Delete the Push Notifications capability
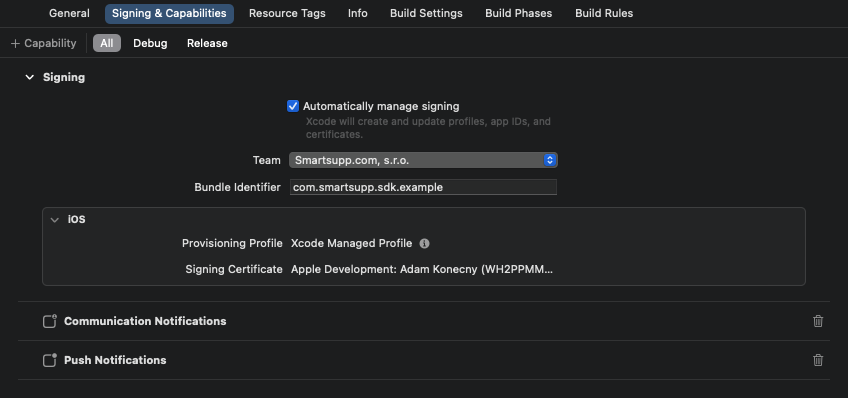The height and width of the screenshot is (398, 848). (x=818, y=360)
